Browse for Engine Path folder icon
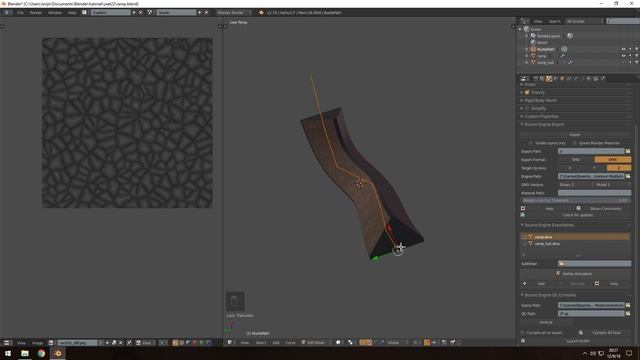Screen dimensions: 640x360 pos(628,176)
